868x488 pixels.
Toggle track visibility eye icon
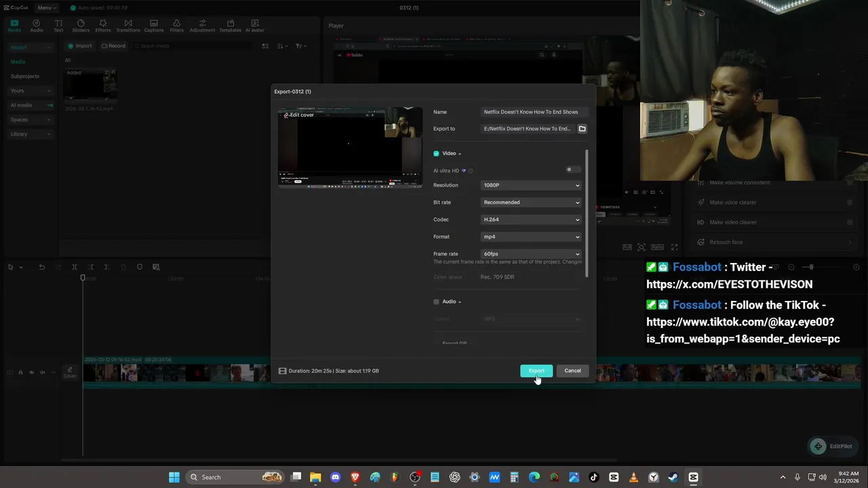coord(31,372)
